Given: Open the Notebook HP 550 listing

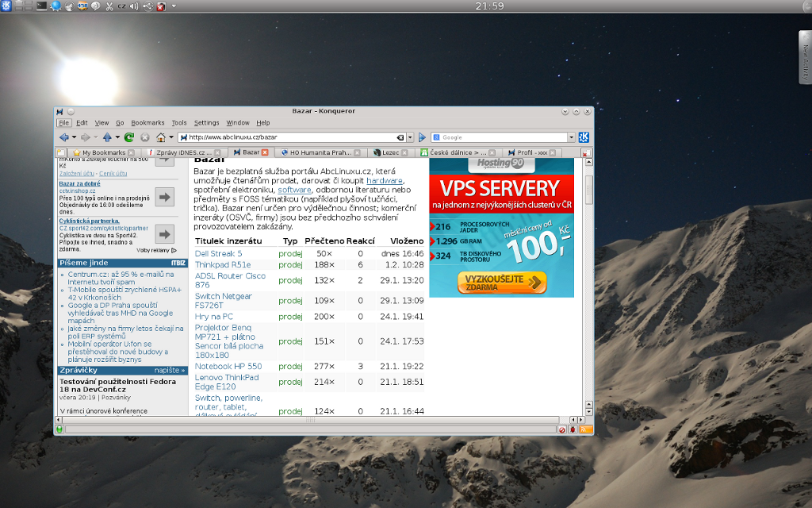Looking at the screenshot, I should [x=228, y=366].
